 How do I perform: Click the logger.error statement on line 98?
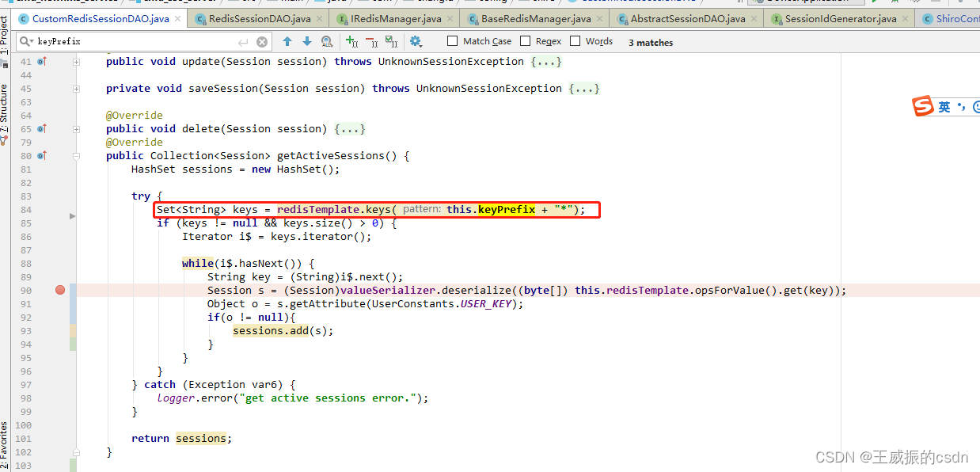tap(293, 398)
